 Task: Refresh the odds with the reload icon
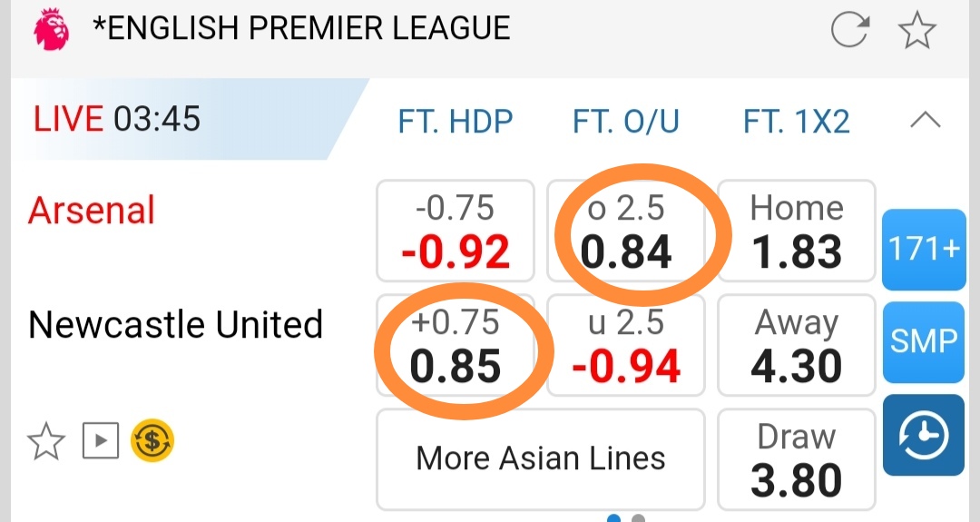pos(850,31)
